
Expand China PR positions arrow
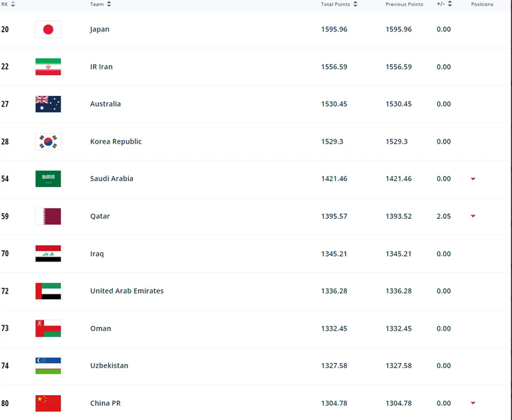[473, 404]
